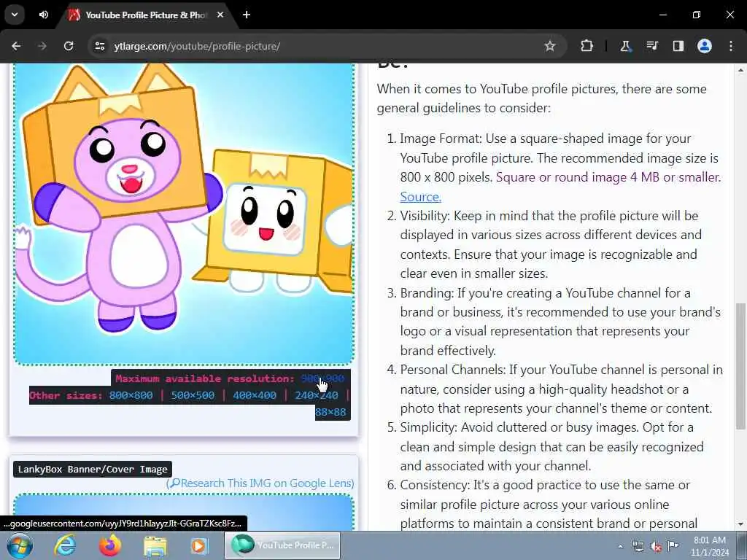Follow the Source link in guidelines
The height and width of the screenshot is (560, 747).
click(x=421, y=197)
